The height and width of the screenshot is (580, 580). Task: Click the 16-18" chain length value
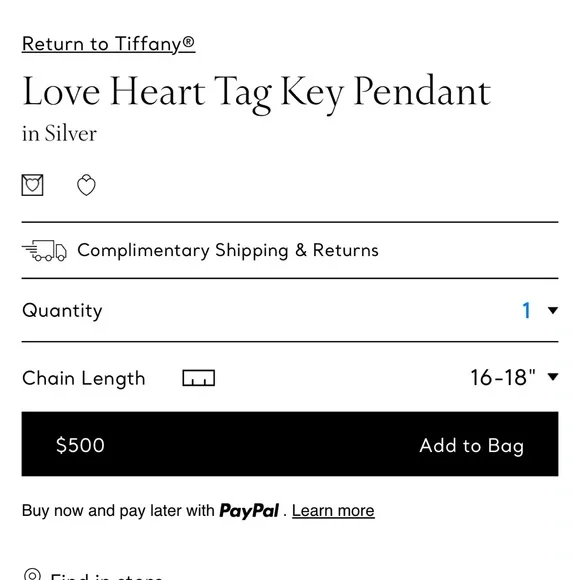click(x=503, y=377)
